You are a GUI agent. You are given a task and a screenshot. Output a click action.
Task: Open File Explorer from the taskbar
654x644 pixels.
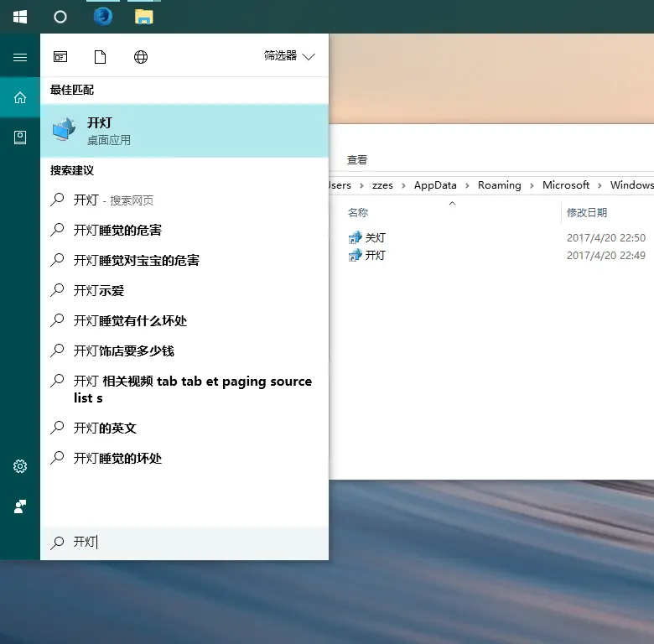144,17
